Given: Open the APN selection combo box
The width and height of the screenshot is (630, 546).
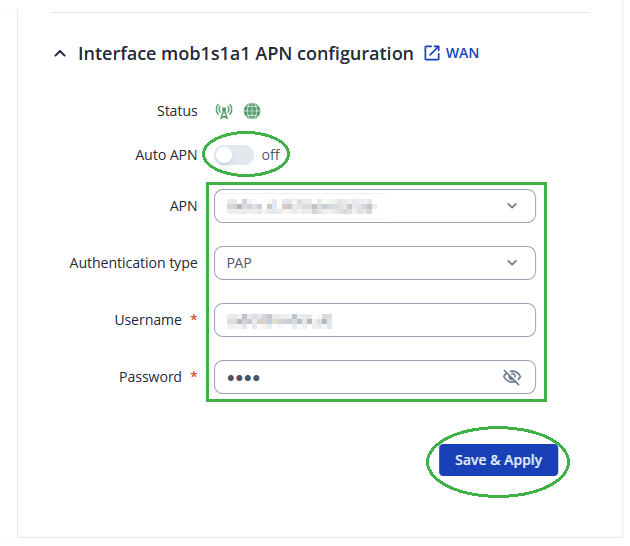Looking at the screenshot, I should point(360,206).
